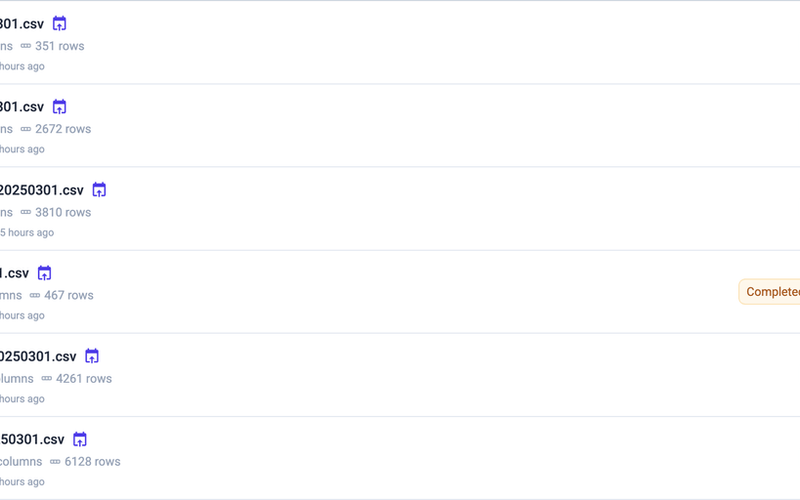Open the 20250301.csv file with 3810 rows
Viewport: 800px width, 500px height.
pos(42,190)
